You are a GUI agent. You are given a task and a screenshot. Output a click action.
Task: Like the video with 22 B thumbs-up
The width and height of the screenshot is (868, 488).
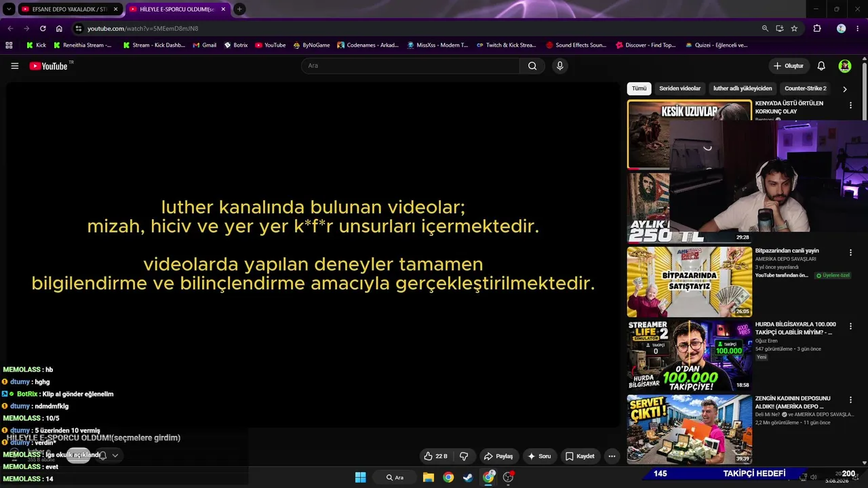pyautogui.click(x=435, y=456)
